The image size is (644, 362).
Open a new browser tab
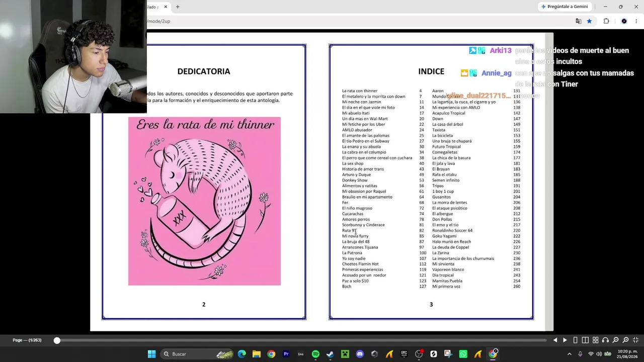(178, 7)
